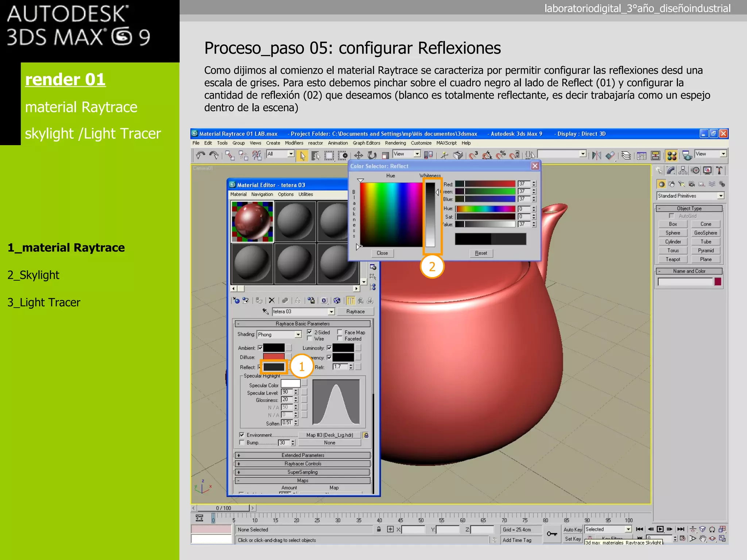The height and width of the screenshot is (560, 747).
Task: Toggle the Ambient checkbox
Action: click(x=260, y=348)
